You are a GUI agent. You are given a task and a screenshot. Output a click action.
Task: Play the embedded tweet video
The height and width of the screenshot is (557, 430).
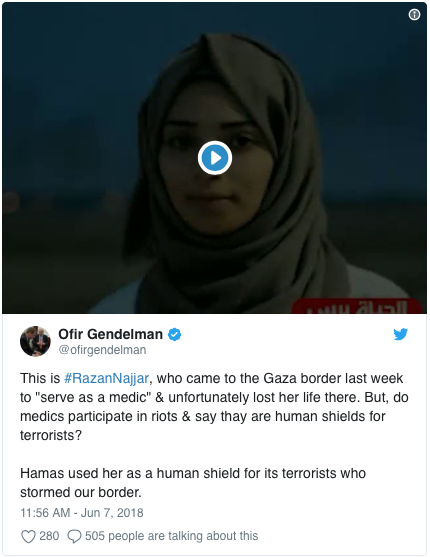215,158
